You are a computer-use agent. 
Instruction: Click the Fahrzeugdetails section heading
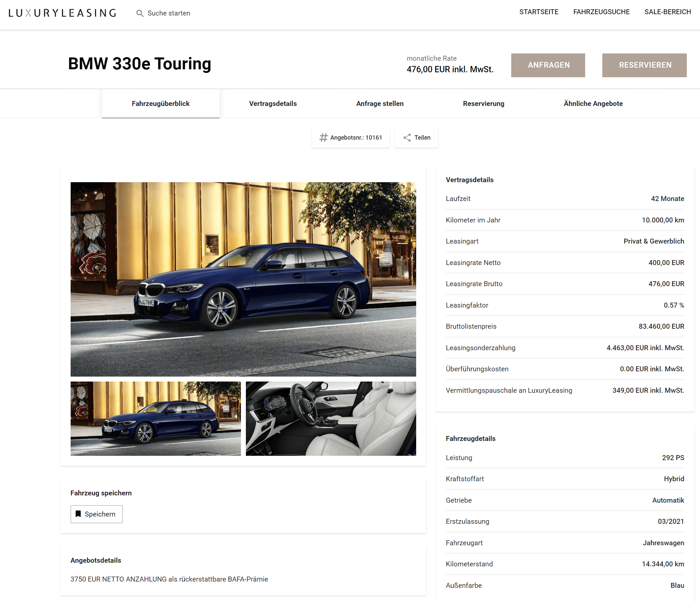point(470,439)
